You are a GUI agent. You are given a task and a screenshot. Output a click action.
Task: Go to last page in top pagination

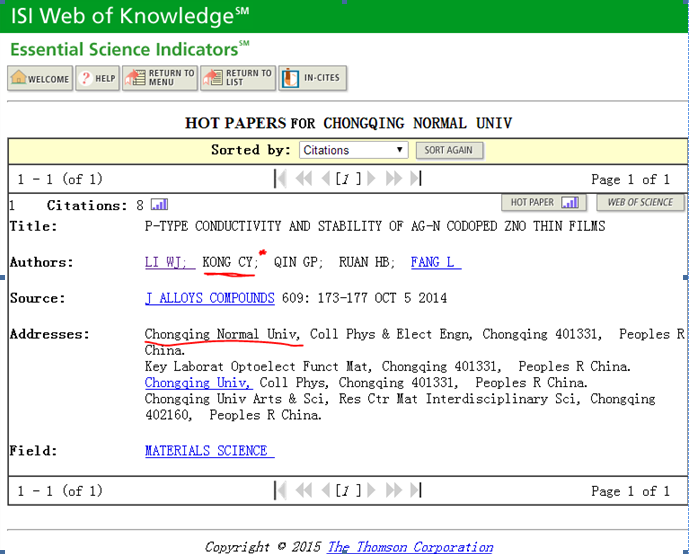(415, 179)
